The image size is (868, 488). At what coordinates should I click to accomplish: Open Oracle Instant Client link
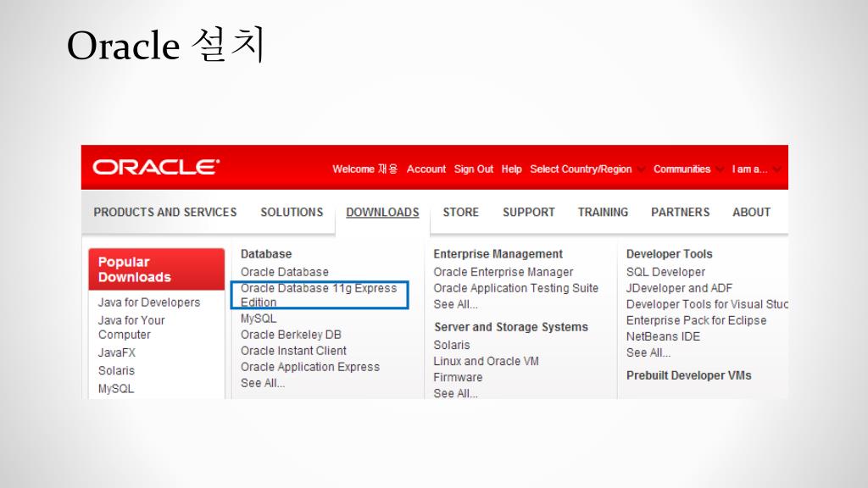coord(293,350)
